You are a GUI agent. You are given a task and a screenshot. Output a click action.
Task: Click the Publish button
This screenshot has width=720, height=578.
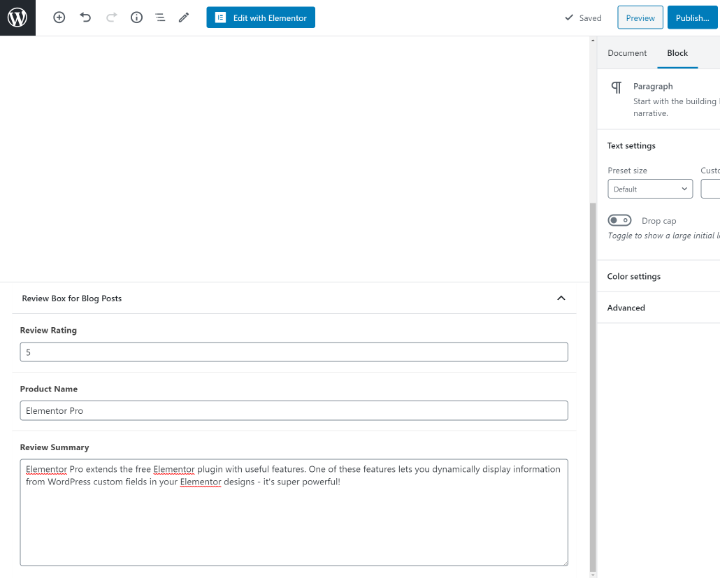click(x=692, y=18)
